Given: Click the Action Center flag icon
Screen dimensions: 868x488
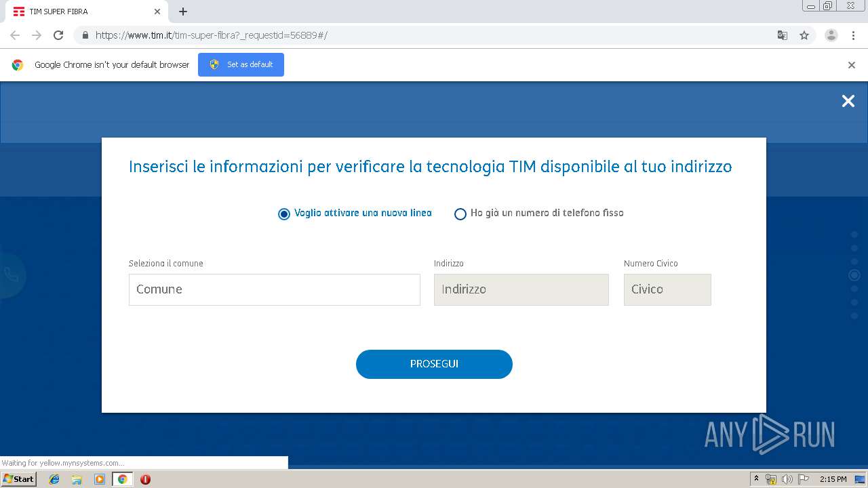Looking at the screenshot, I should (803, 479).
